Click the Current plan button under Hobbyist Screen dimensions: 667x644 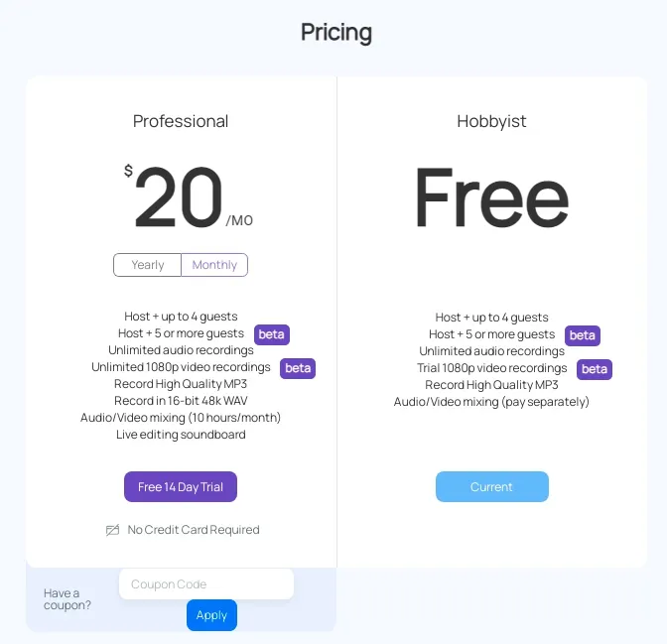(x=491, y=487)
